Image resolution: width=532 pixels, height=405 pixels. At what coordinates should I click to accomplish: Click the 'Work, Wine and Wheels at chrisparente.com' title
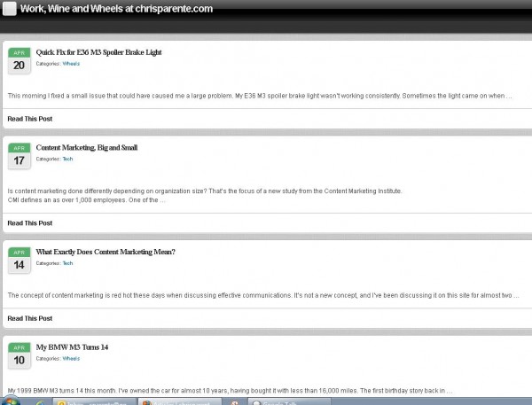coord(116,9)
